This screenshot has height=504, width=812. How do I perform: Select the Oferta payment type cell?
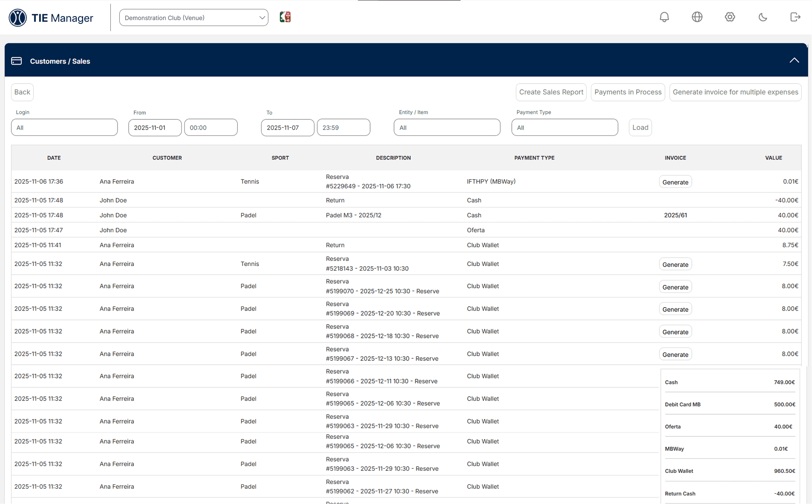coord(476,230)
